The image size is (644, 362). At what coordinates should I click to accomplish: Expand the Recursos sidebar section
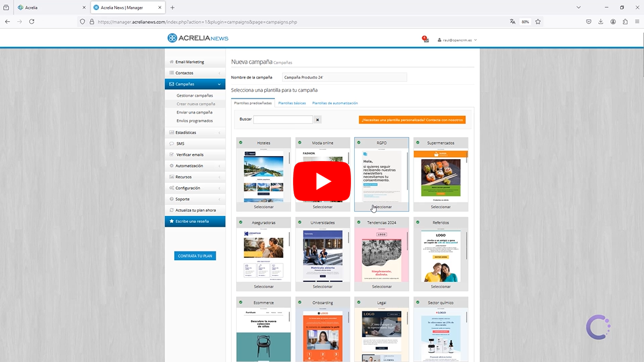(195, 177)
